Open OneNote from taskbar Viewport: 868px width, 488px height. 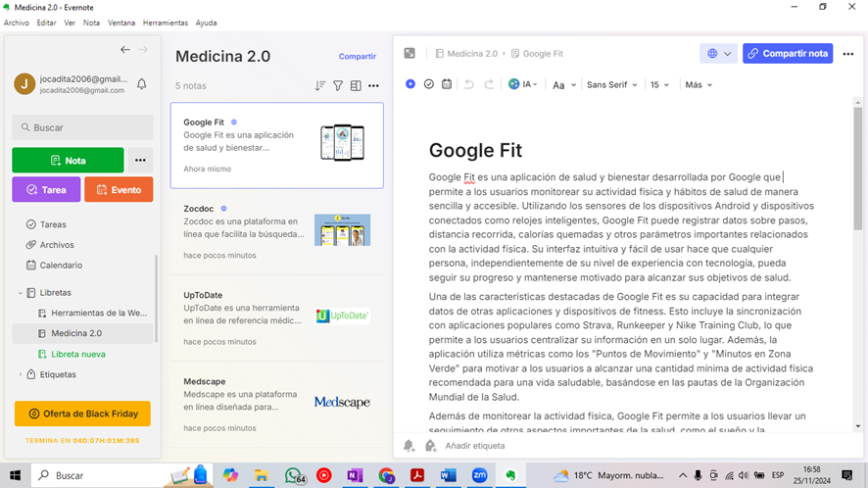[355, 475]
